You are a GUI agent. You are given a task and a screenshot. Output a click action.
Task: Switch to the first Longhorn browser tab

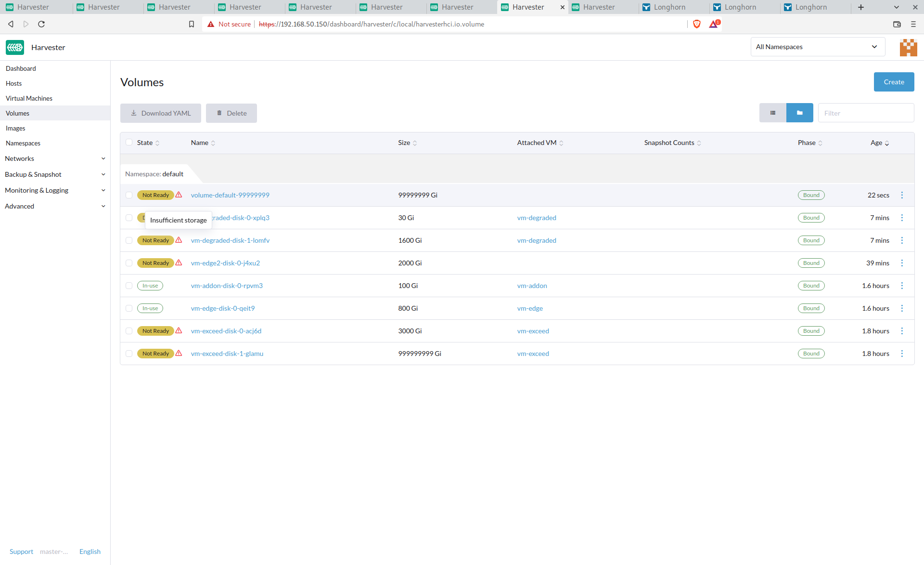(x=669, y=7)
